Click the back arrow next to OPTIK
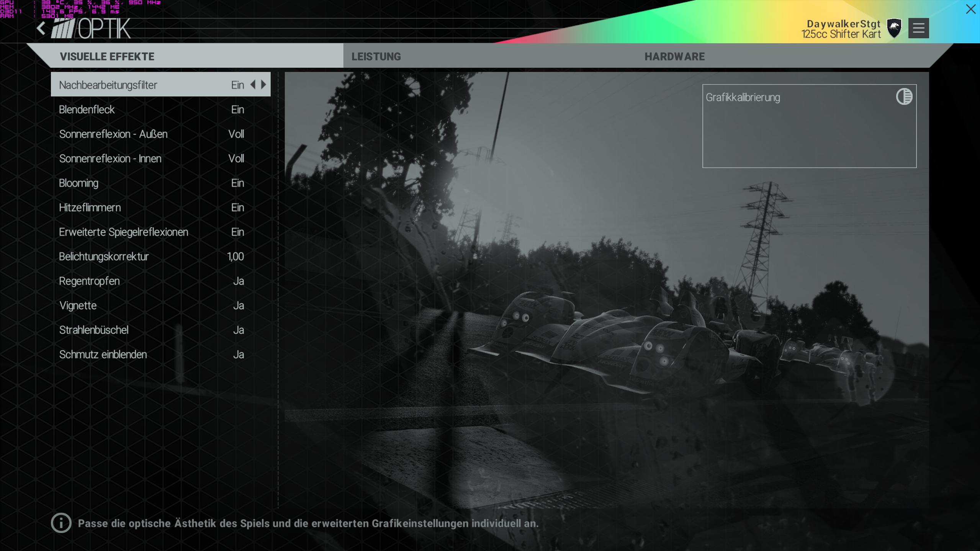 click(x=41, y=28)
